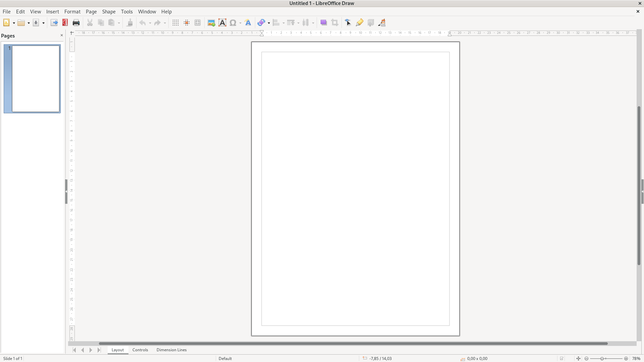Click the Print icon
Screen dimensions: 644x362
pos(76,23)
